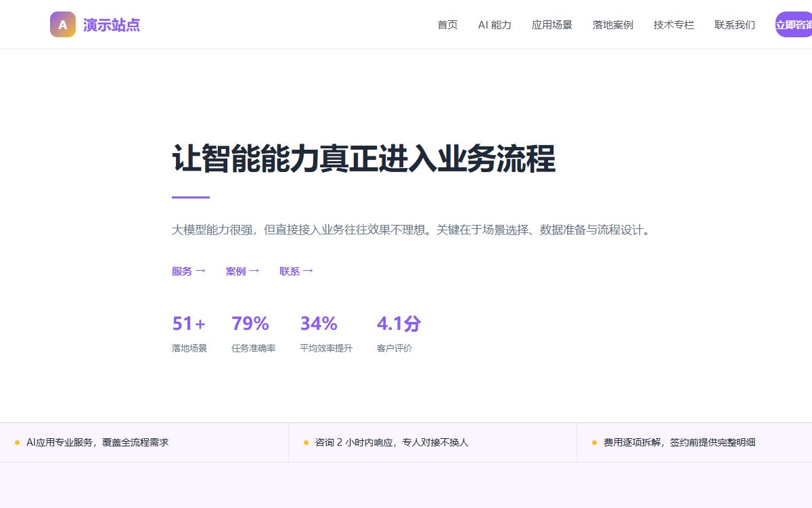Click the 4.1分 rating value
Image resolution: width=812 pixels, height=508 pixels.
399,324
